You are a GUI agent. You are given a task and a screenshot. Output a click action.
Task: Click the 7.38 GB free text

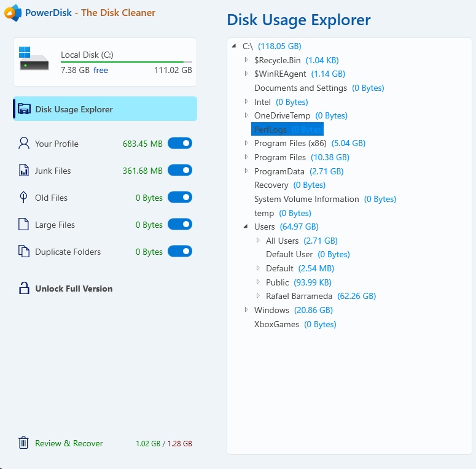tap(84, 70)
